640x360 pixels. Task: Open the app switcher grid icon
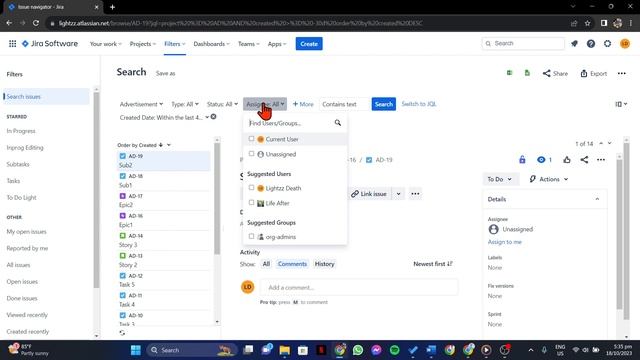tap(13, 43)
